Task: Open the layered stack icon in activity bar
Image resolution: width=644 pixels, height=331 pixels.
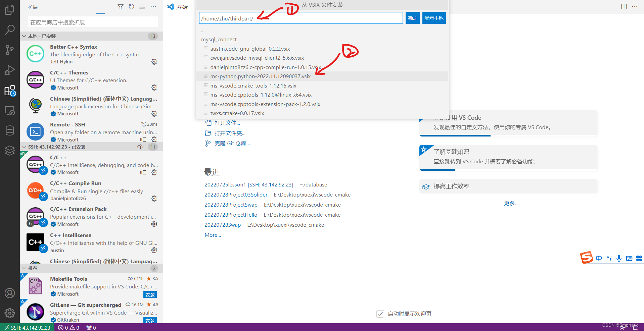Action: coord(10,151)
